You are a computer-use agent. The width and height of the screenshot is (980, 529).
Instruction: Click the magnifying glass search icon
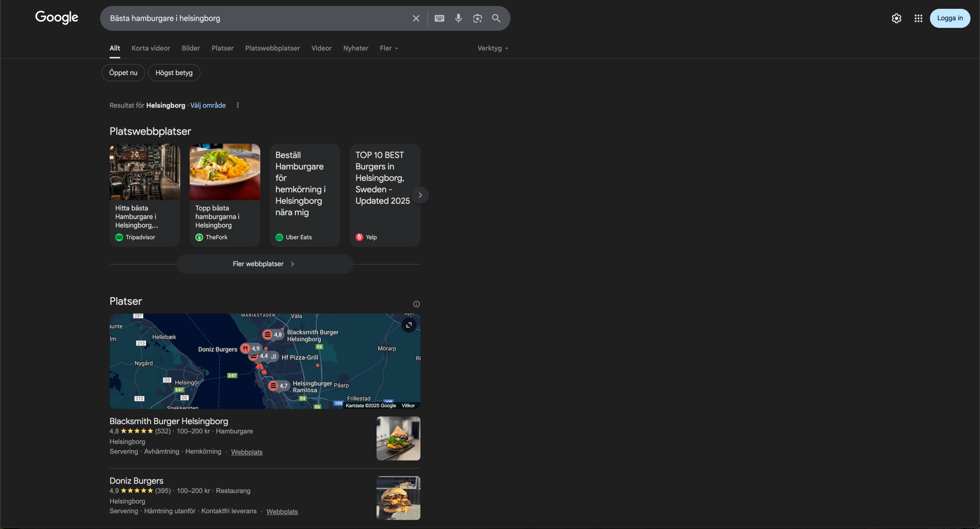[x=496, y=18]
